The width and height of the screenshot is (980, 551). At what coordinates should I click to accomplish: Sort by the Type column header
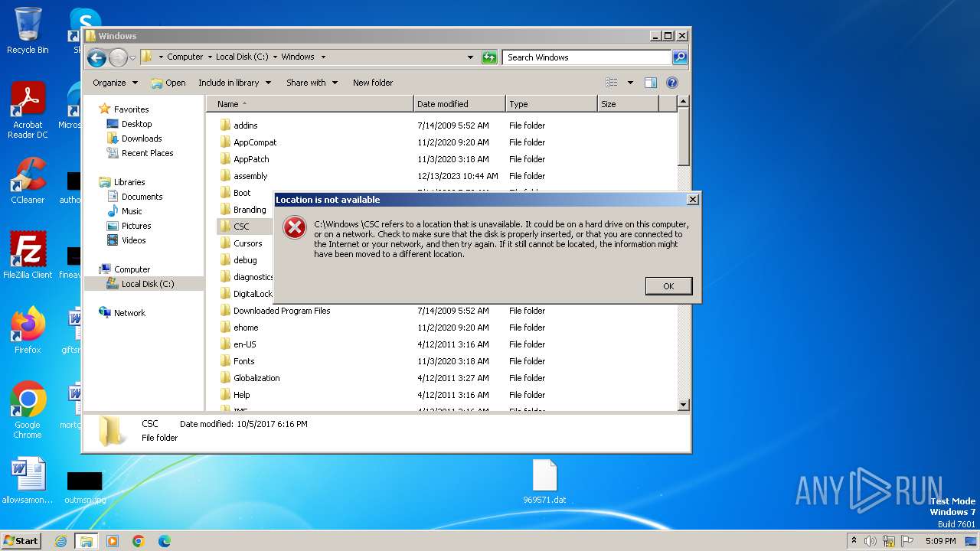pyautogui.click(x=551, y=104)
